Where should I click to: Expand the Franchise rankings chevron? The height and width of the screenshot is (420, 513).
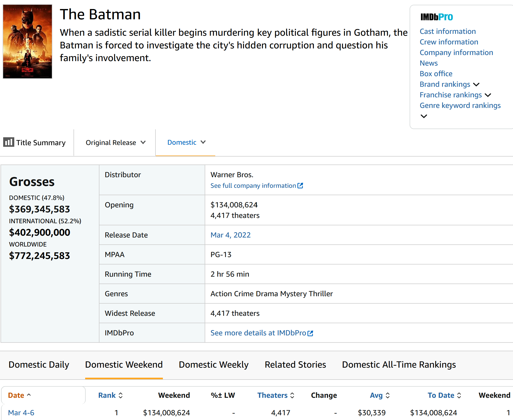[x=488, y=95]
